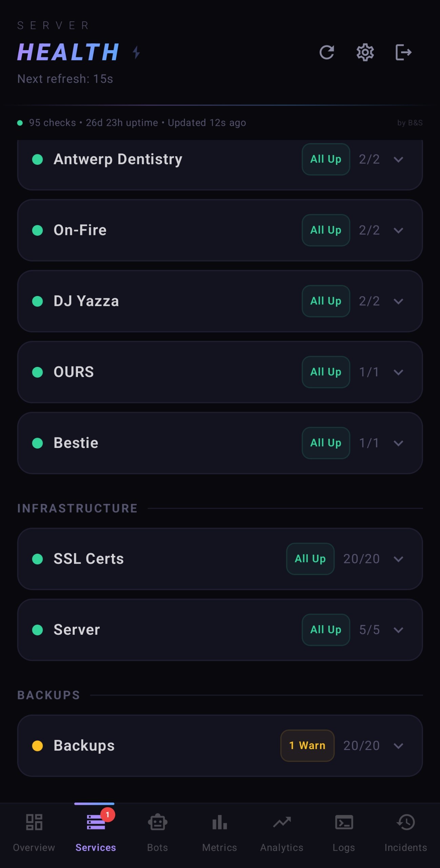
Task: Click the 1 Warn badge on Backups
Action: (x=307, y=745)
